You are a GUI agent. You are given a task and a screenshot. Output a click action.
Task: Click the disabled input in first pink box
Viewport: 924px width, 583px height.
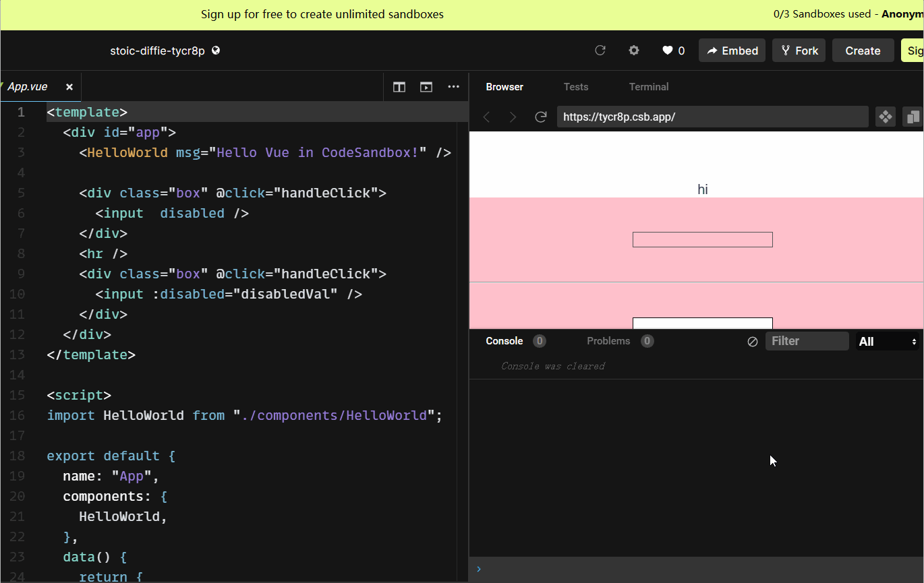click(x=702, y=239)
